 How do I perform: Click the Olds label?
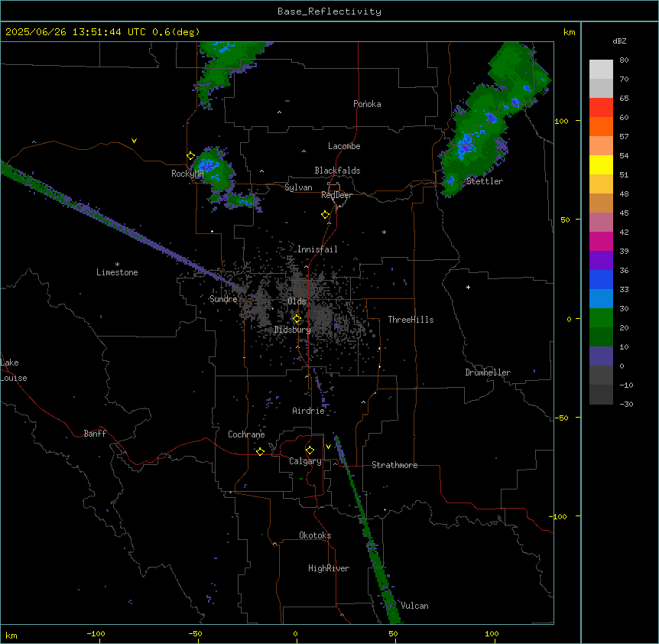297,301
